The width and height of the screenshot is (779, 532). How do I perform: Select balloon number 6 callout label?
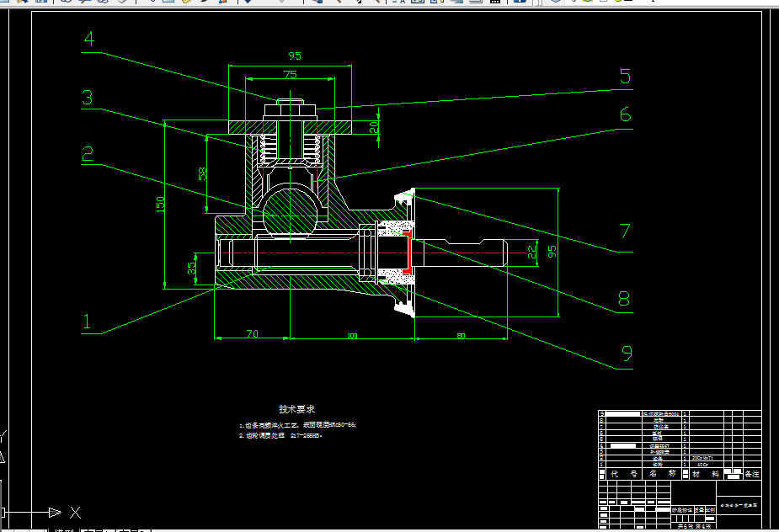[x=625, y=114]
